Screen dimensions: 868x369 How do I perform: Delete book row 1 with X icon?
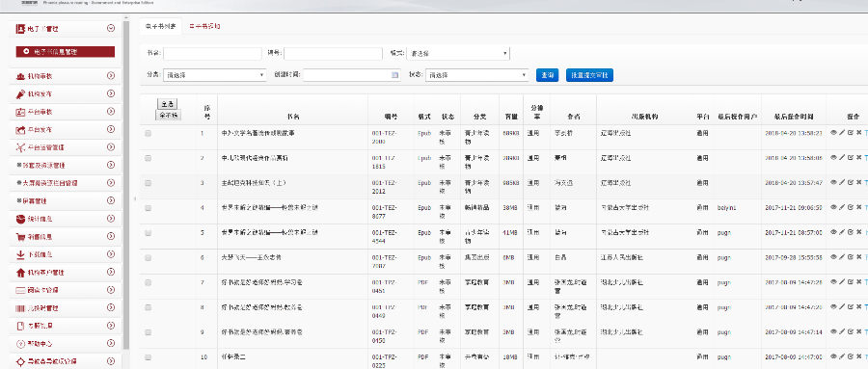tap(858, 133)
